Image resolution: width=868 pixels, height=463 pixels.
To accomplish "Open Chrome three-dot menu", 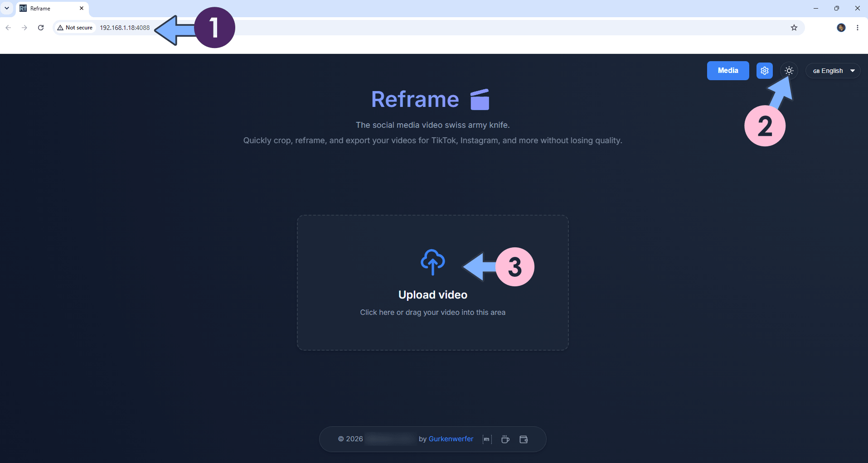I will coord(858,28).
